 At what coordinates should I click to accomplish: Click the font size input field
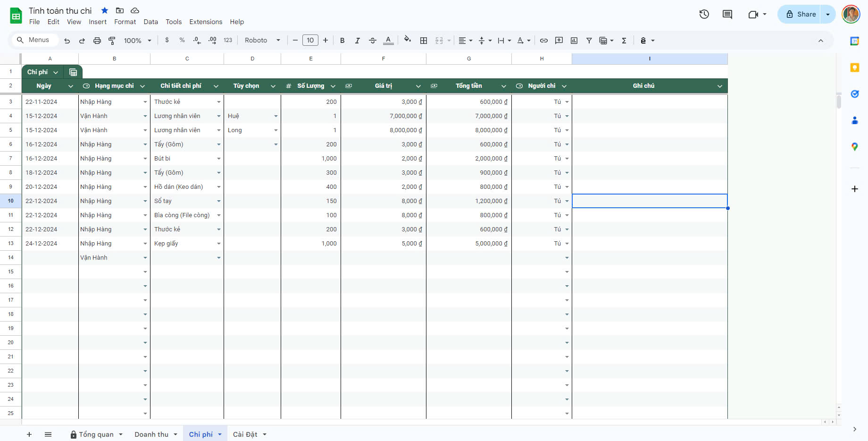[310, 41]
